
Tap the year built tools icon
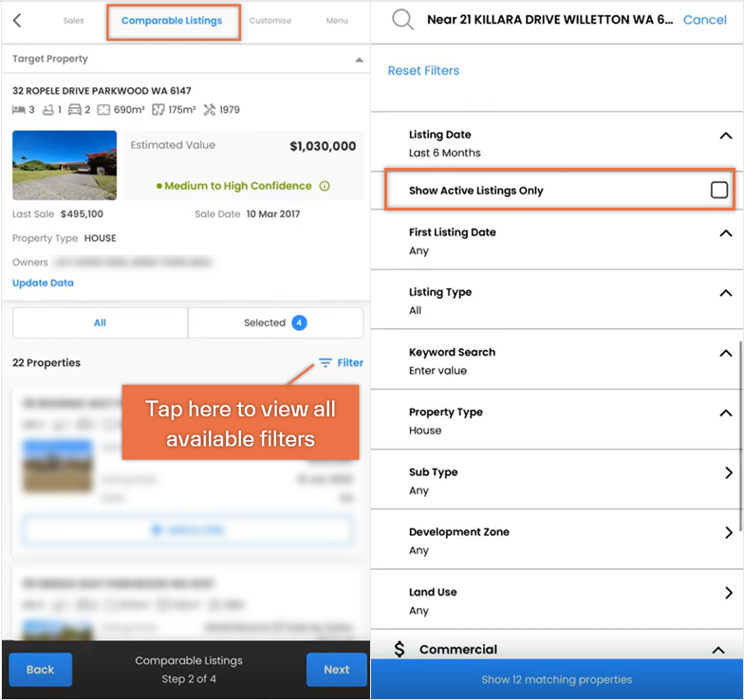tap(209, 110)
